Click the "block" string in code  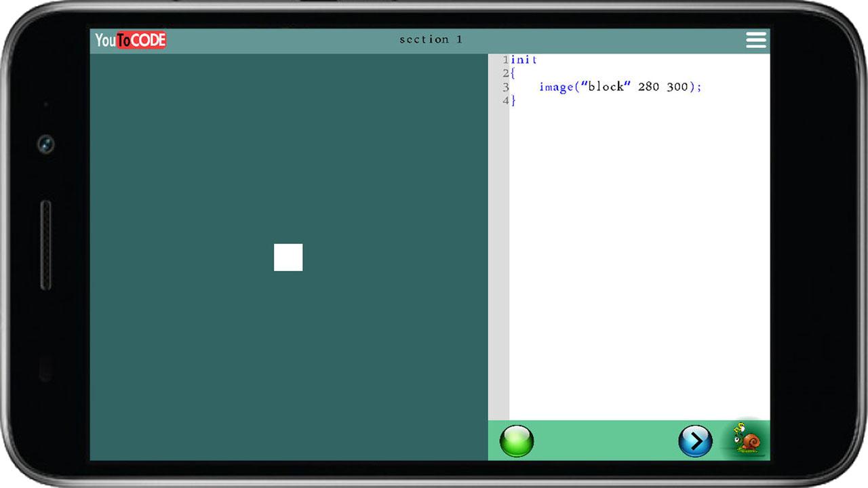606,87
